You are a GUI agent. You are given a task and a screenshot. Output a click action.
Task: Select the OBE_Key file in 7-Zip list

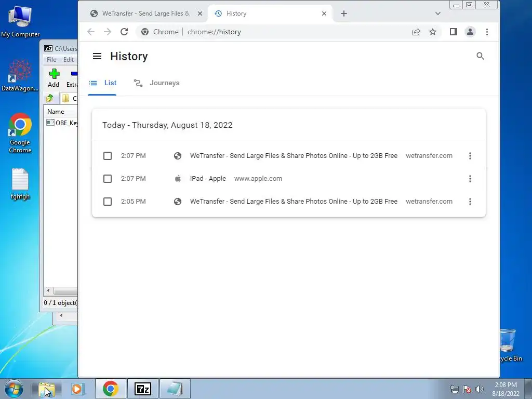click(x=63, y=123)
